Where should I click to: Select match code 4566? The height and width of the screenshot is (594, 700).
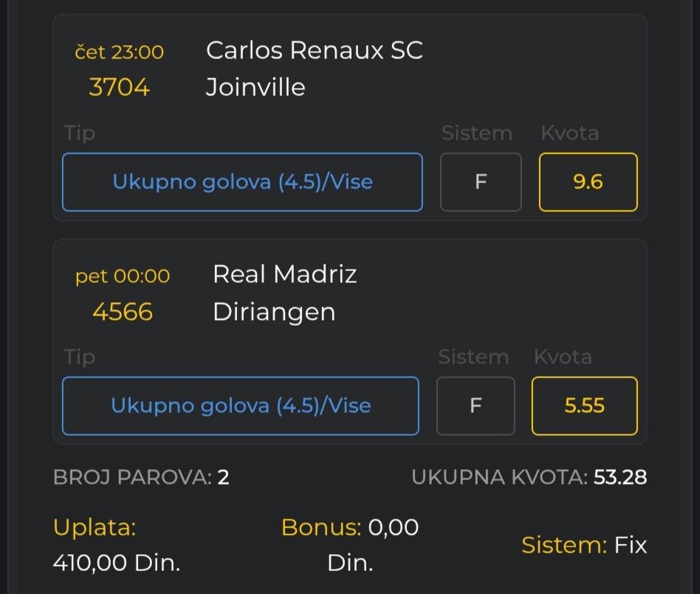123,312
